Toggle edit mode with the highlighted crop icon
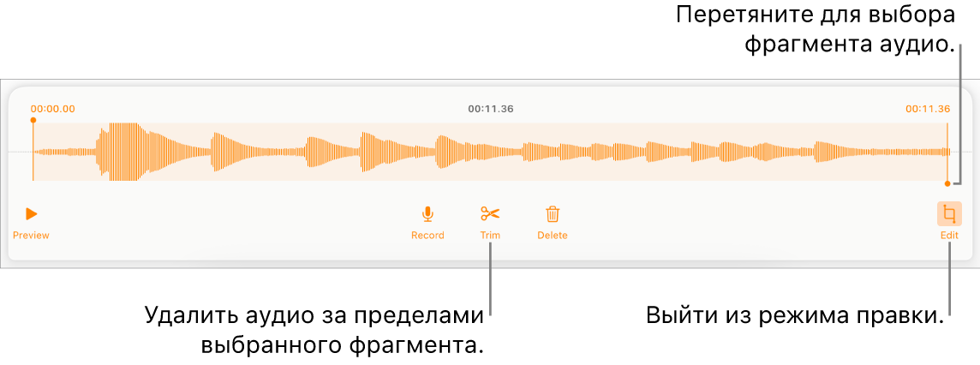Image resolution: width=980 pixels, height=365 pixels. coord(949,214)
